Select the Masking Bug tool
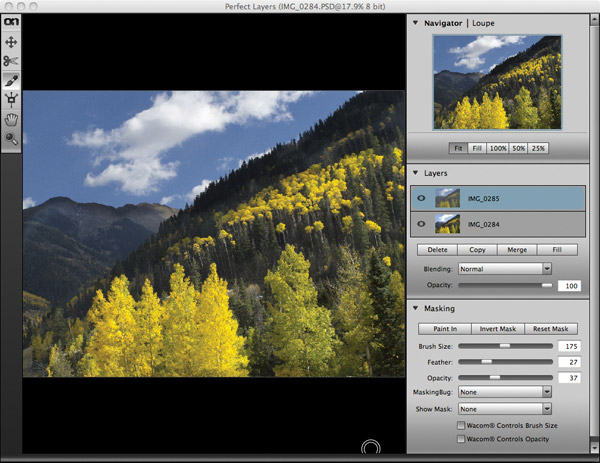This screenshot has height=463, width=600. pos(11,100)
